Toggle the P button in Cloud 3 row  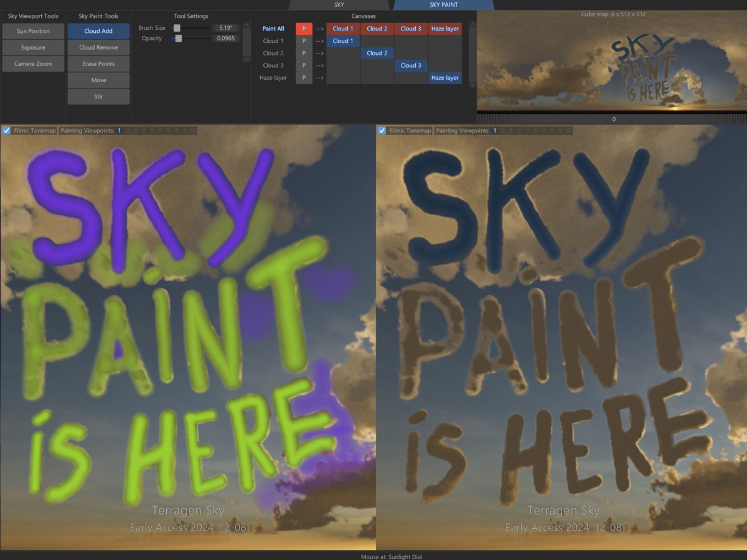tap(304, 65)
